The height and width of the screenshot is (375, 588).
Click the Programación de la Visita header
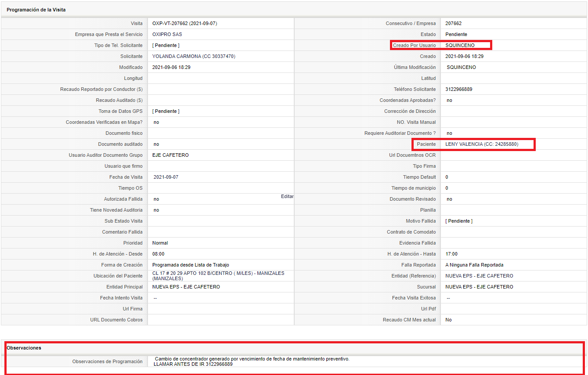tap(36, 10)
